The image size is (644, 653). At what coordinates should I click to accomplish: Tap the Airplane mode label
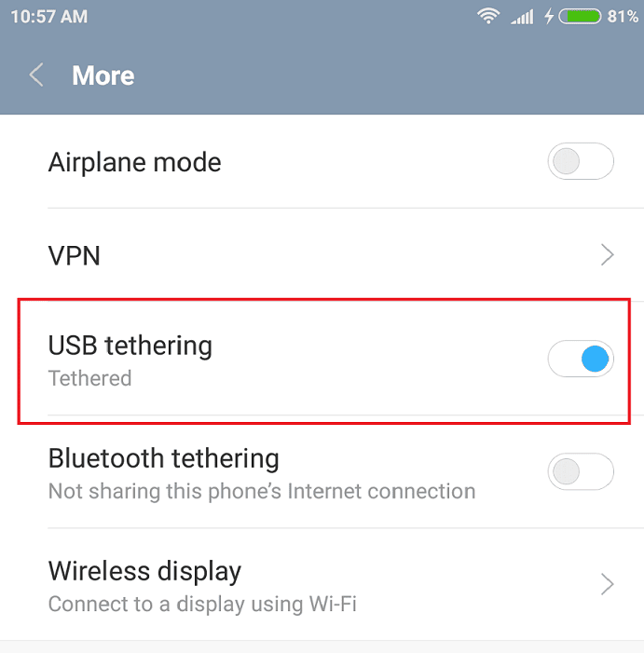134,162
